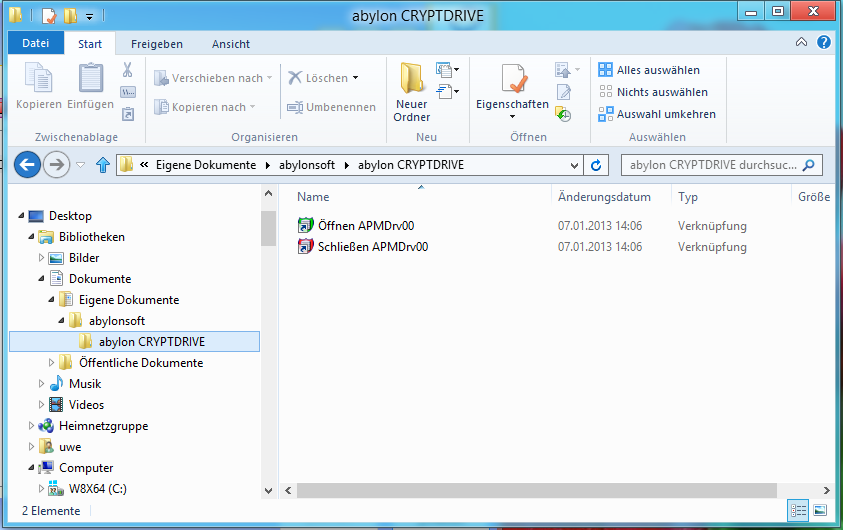This screenshot has height=530, width=843.
Task: Click Öffnen APMDrv00 shortcut icon
Action: [305, 225]
